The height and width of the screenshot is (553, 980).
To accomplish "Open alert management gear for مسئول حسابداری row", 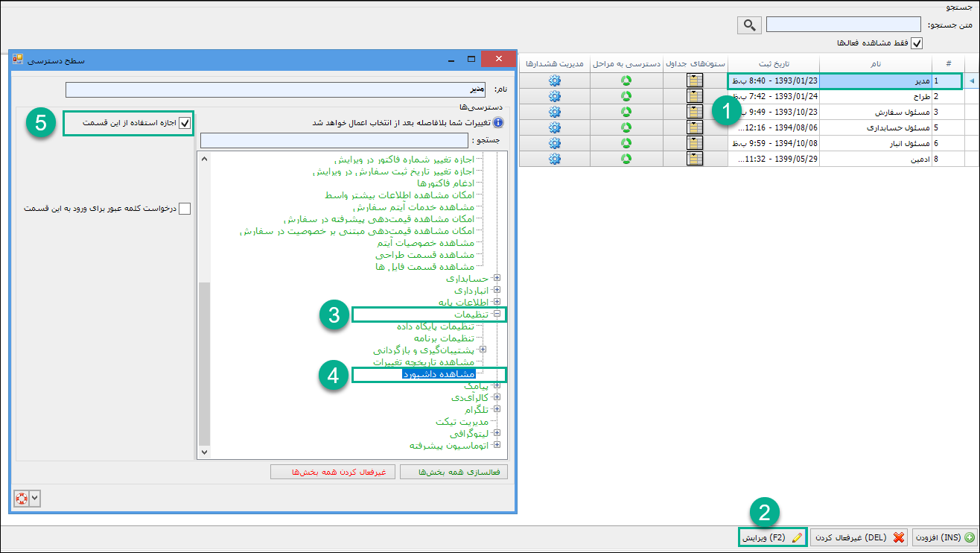I will (554, 127).
